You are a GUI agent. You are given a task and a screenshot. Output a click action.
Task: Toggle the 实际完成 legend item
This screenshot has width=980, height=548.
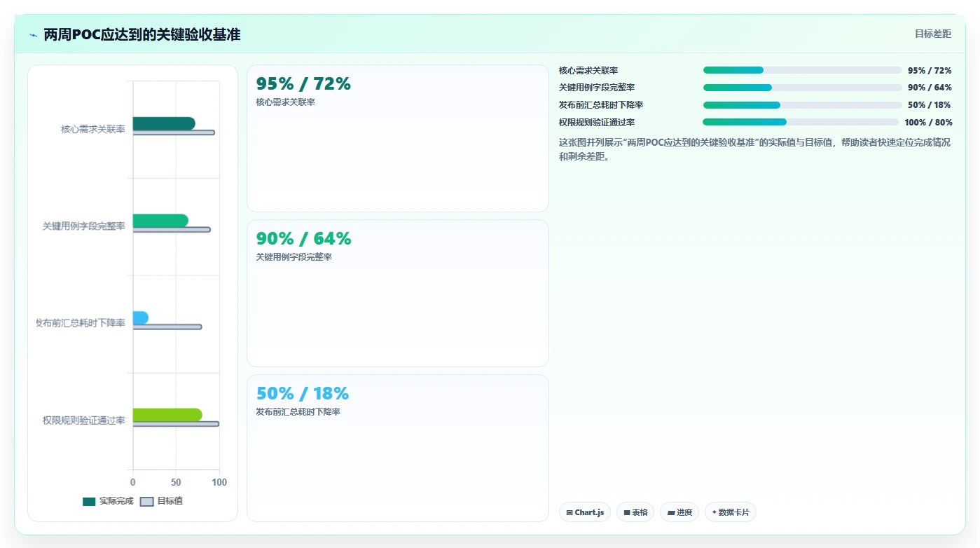[x=108, y=501]
